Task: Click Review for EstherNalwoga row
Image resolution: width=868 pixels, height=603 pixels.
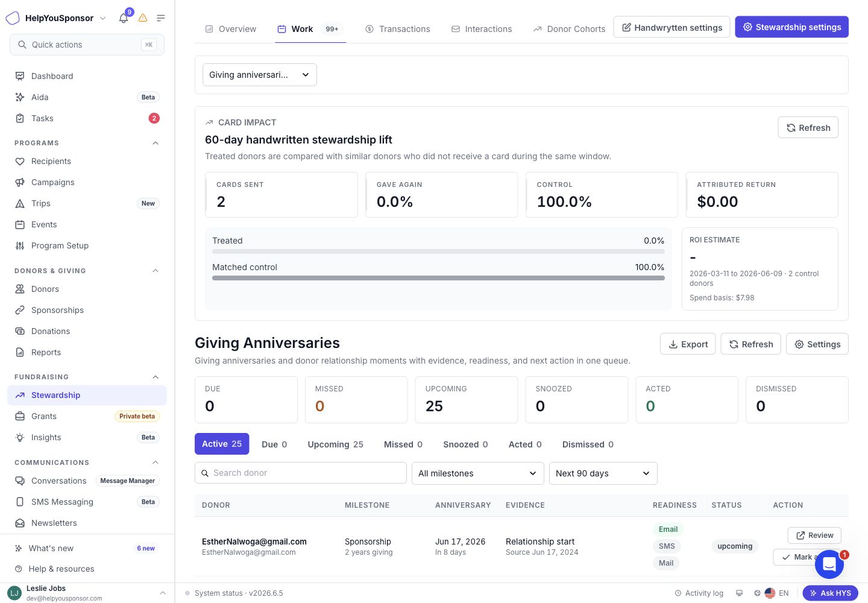Action: pyautogui.click(x=814, y=535)
